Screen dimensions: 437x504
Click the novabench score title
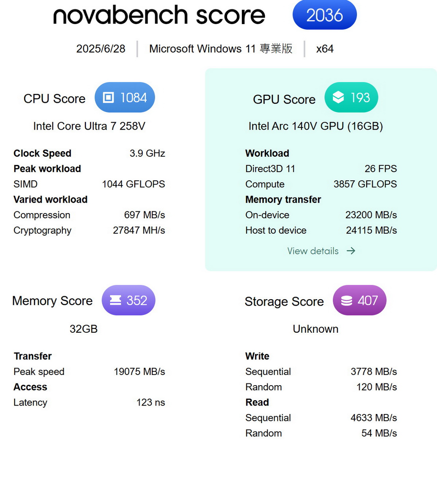(x=159, y=15)
